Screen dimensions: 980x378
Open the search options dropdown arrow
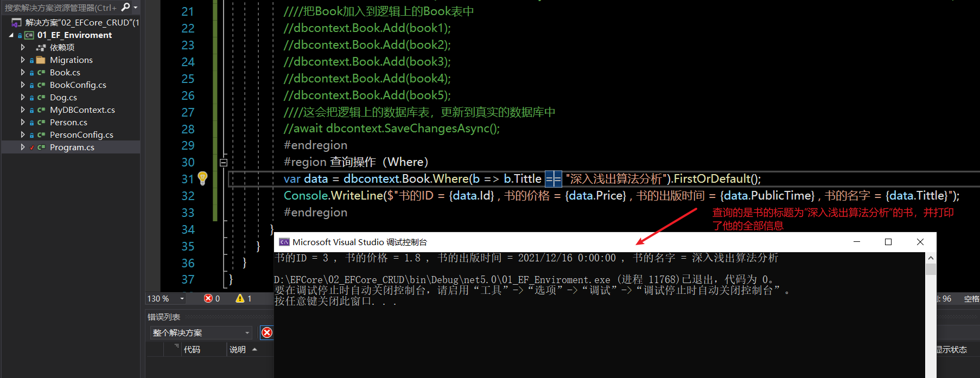click(x=135, y=8)
